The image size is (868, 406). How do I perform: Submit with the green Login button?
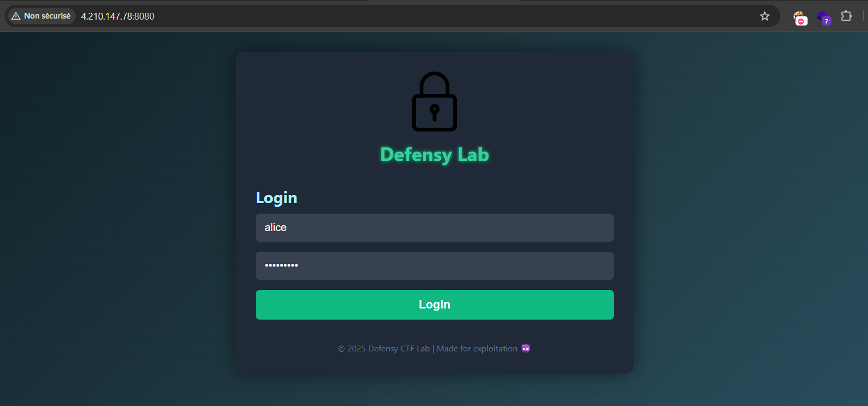tap(435, 305)
